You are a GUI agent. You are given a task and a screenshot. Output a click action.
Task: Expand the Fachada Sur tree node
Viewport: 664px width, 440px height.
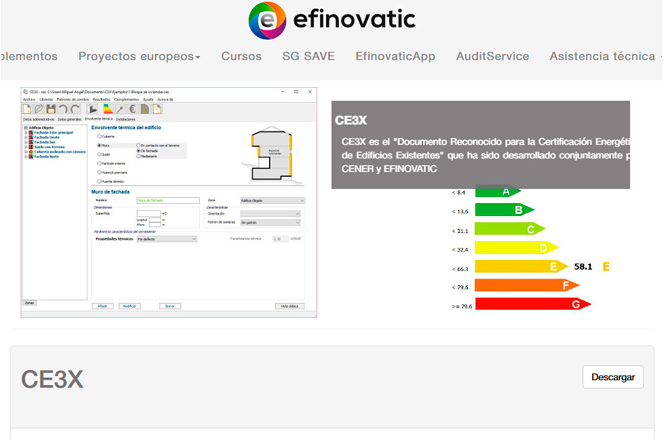pyautogui.click(x=26, y=142)
